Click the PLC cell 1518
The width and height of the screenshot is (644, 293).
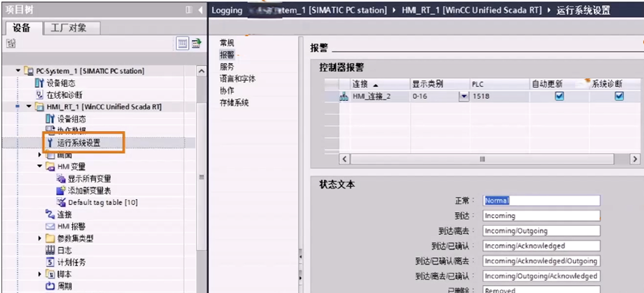pyautogui.click(x=499, y=97)
